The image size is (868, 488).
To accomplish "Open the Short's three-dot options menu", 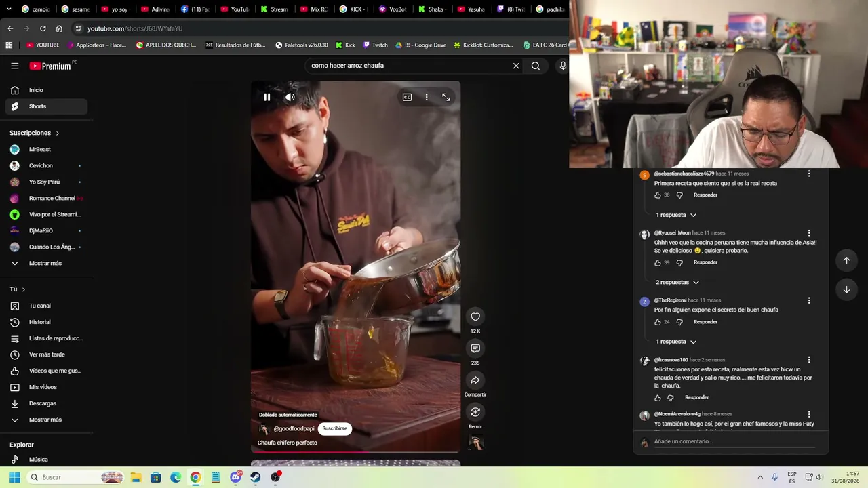I will point(427,97).
